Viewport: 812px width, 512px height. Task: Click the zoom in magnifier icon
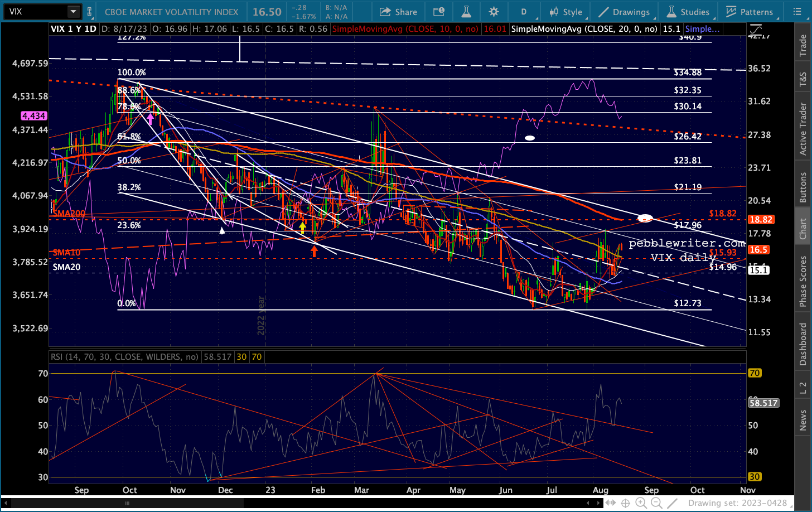click(641, 503)
